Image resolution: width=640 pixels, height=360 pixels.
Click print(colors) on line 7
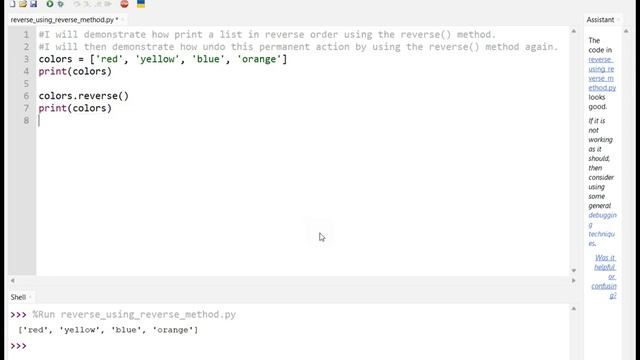tap(75, 108)
